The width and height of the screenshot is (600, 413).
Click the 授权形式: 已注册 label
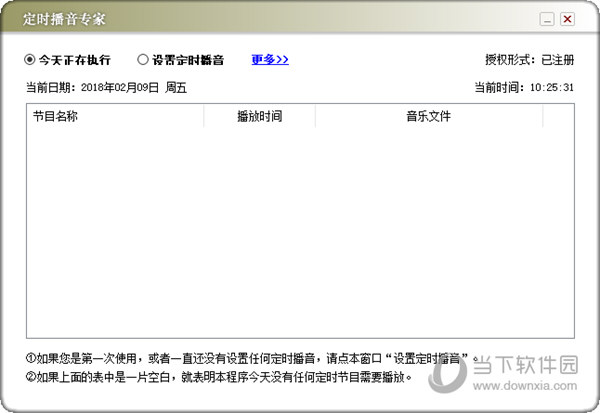(527, 60)
